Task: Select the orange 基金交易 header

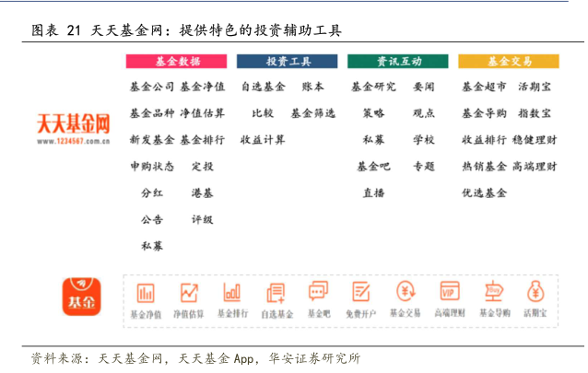Action: pyautogui.click(x=509, y=62)
